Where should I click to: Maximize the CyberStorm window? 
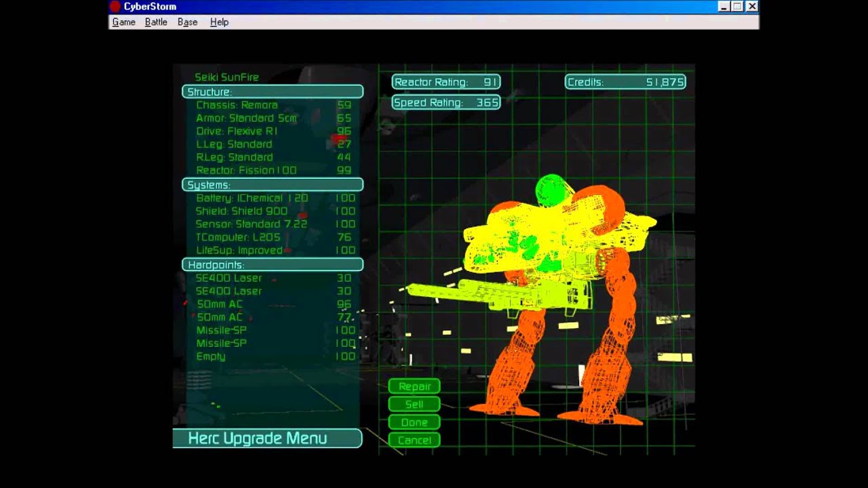(737, 6)
